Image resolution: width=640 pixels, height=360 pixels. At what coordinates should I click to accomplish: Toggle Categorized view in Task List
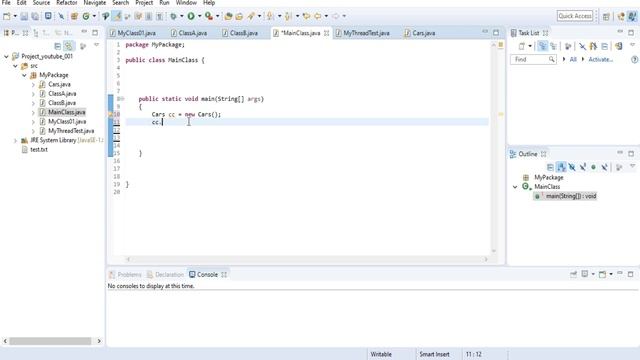(542, 46)
